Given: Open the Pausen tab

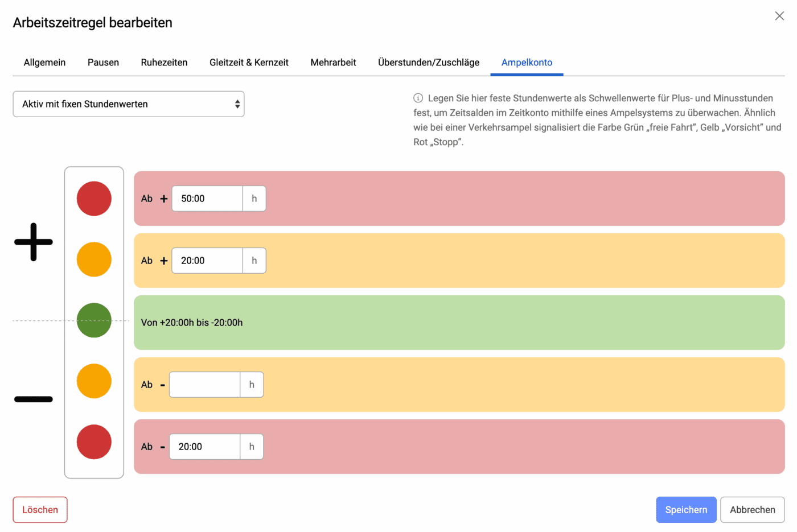Looking at the screenshot, I should 103,63.
